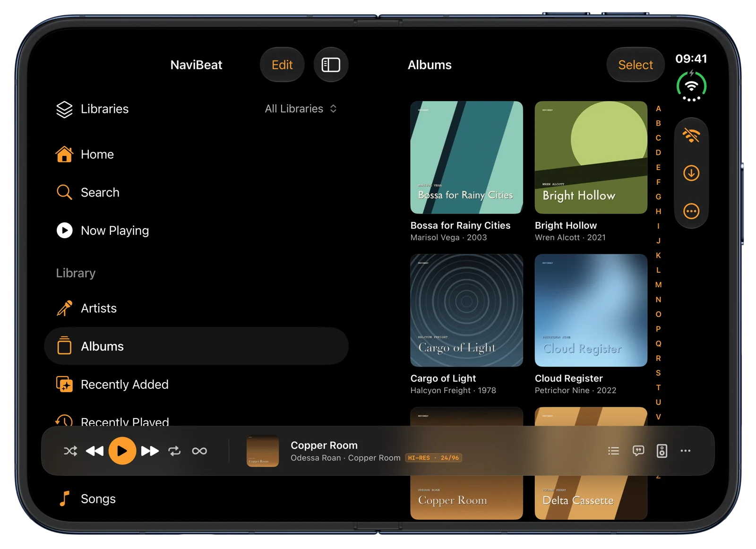Screen dimensions: 756x549
Task: Open Search in the sidebar
Action: [x=196, y=192]
